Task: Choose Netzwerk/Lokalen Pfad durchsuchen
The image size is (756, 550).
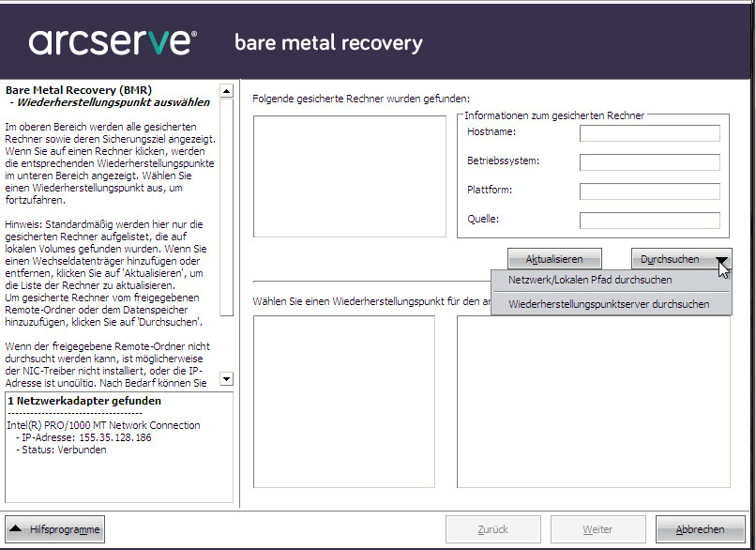Action: click(590, 280)
